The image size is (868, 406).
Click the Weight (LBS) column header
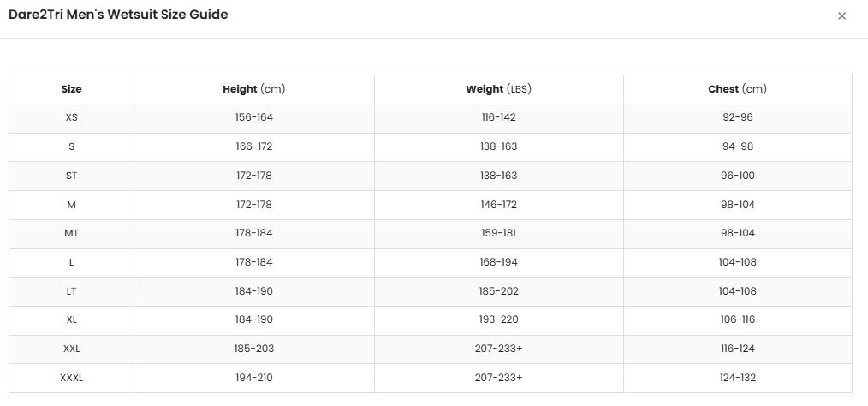(x=499, y=89)
